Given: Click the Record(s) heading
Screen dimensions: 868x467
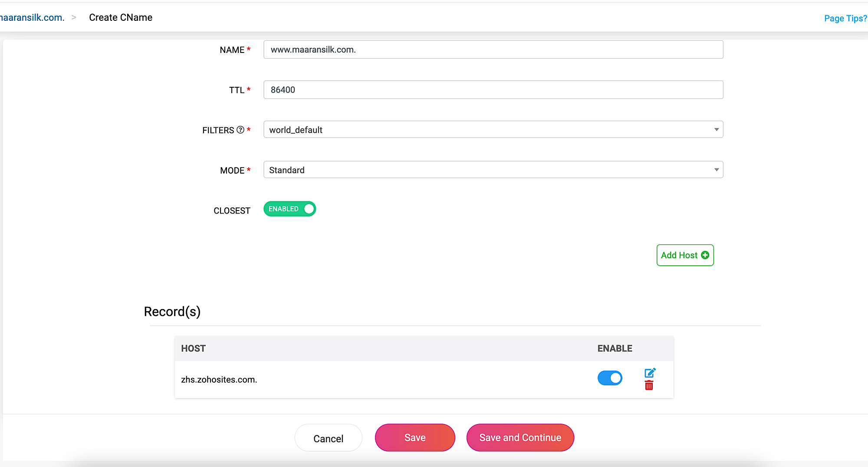Looking at the screenshot, I should pos(172,312).
